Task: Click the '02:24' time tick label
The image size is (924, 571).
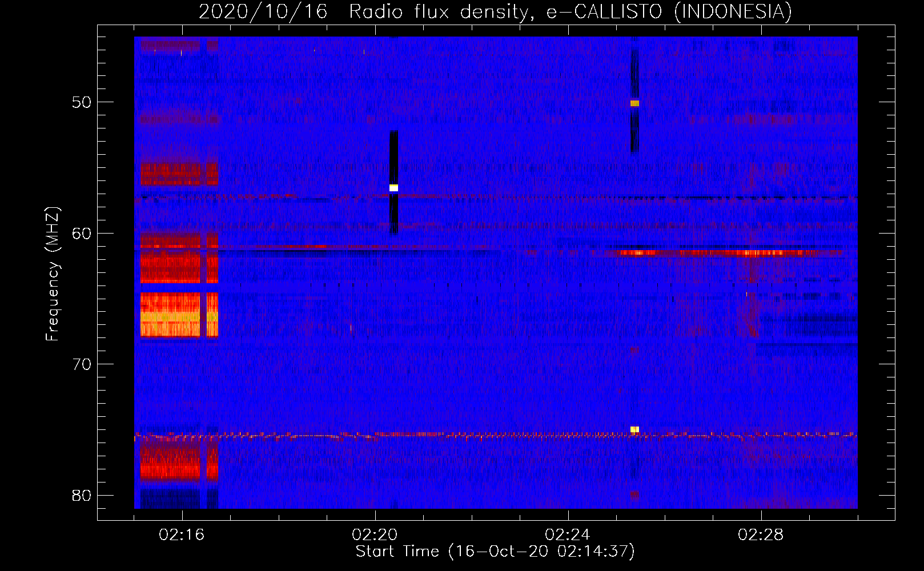Action: pos(568,534)
